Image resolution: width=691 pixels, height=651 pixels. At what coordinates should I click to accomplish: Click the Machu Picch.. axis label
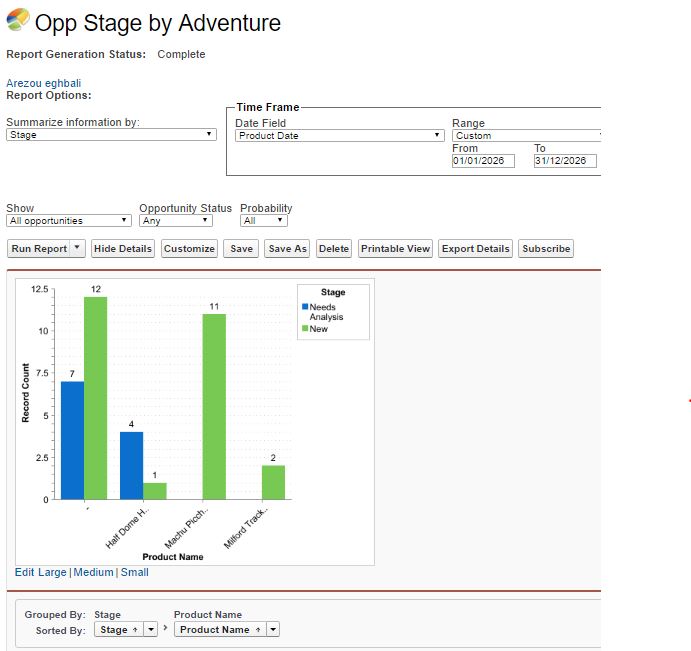click(x=186, y=528)
